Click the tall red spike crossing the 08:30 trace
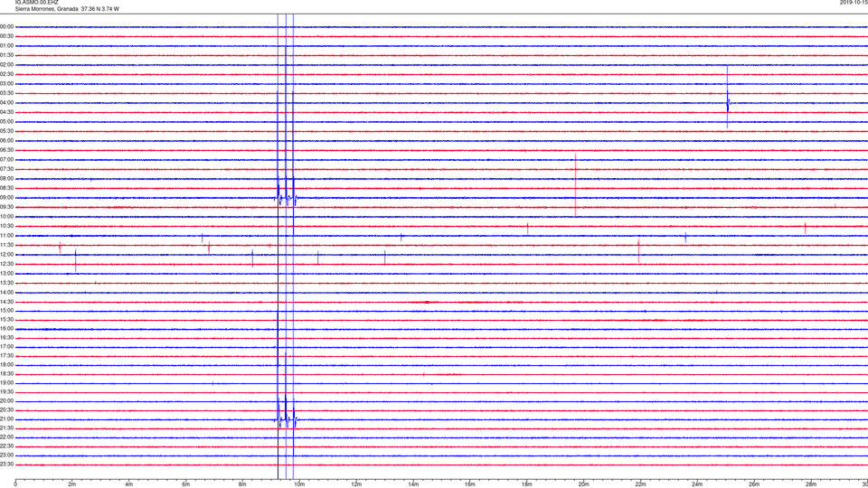Viewport: 868px width, 488px height. coord(575,185)
